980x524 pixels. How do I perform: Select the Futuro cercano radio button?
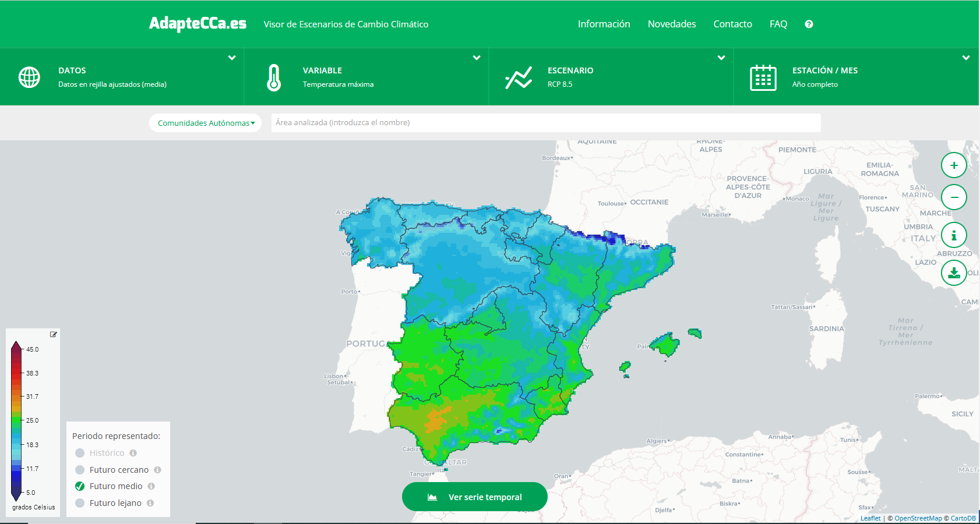click(80, 470)
